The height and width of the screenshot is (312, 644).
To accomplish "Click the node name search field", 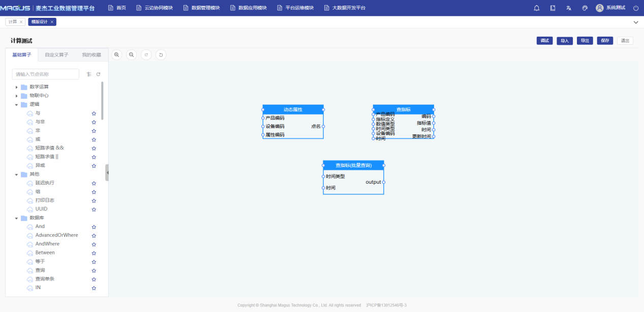I will click(x=46, y=74).
